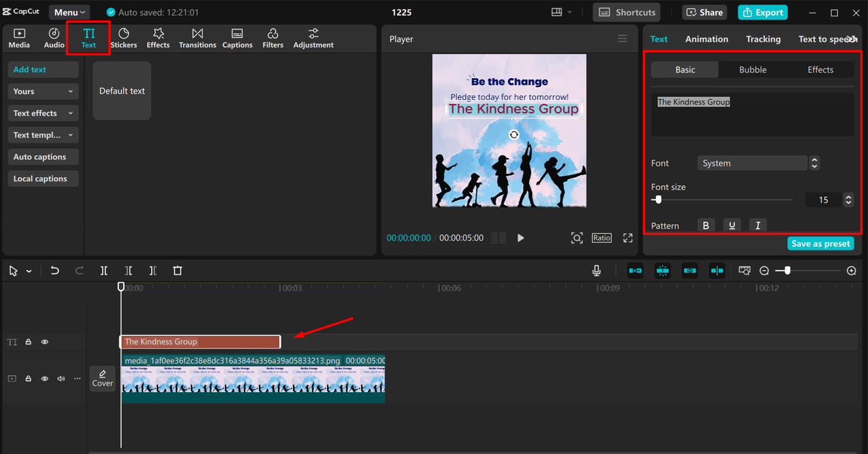Image resolution: width=868 pixels, height=454 pixels.
Task: Hide the main video track with eye icon
Action: click(45, 379)
